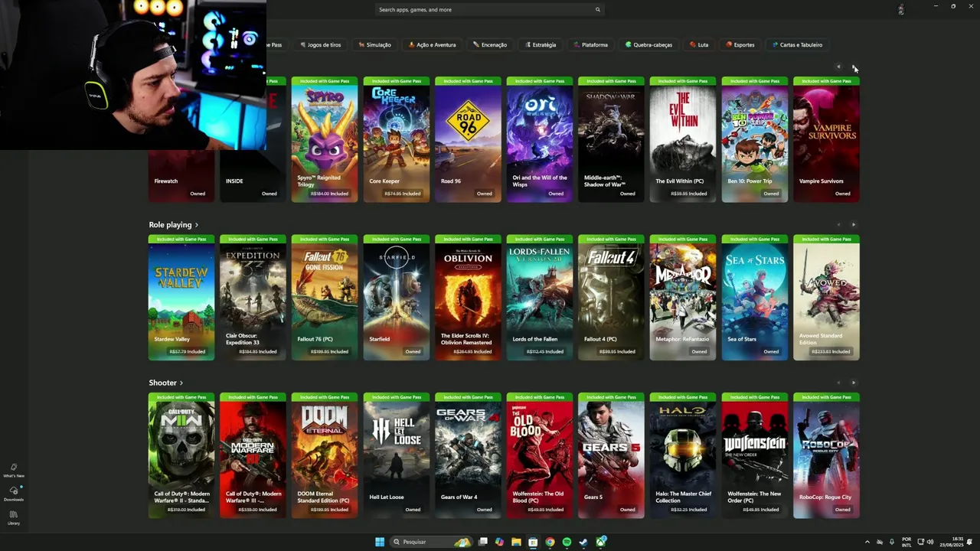Open the Hell Let Loose card
Image resolution: width=980 pixels, height=551 pixels.
coord(397,455)
